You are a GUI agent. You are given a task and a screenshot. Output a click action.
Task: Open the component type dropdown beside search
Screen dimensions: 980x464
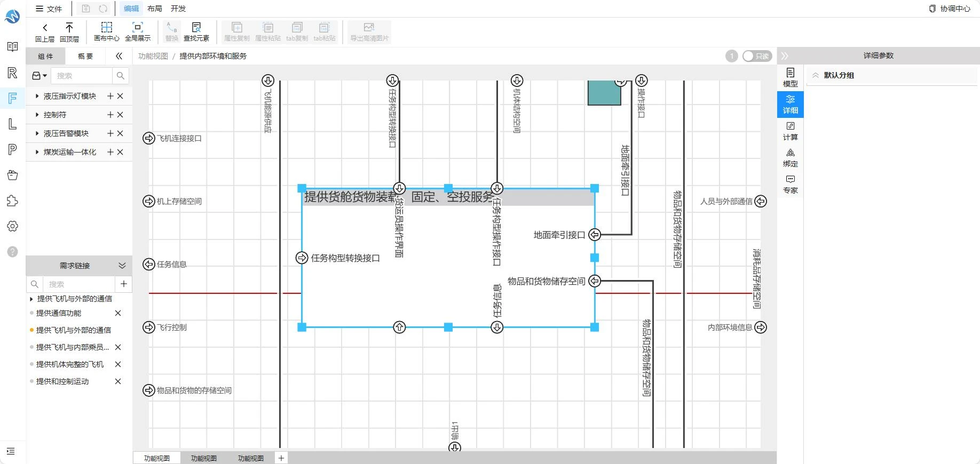coord(39,76)
